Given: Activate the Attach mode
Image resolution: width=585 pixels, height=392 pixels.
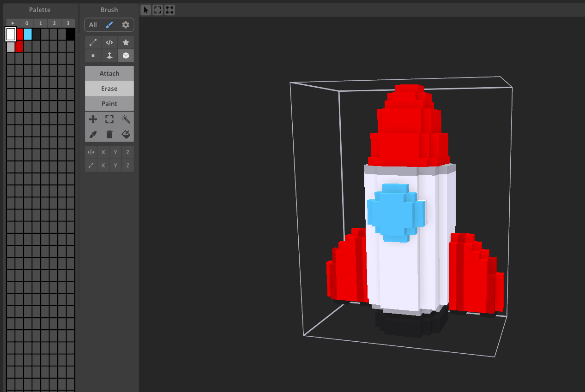Looking at the screenshot, I should [x=109, y=73].
